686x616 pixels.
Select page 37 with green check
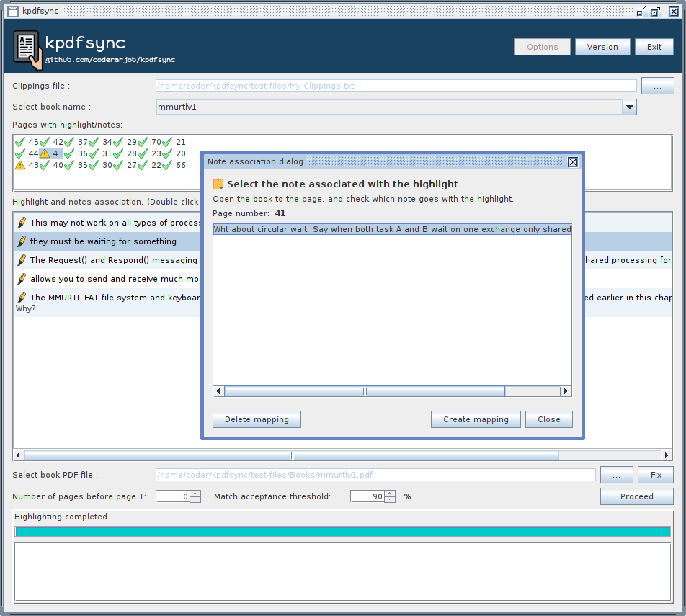pos(76,142)
